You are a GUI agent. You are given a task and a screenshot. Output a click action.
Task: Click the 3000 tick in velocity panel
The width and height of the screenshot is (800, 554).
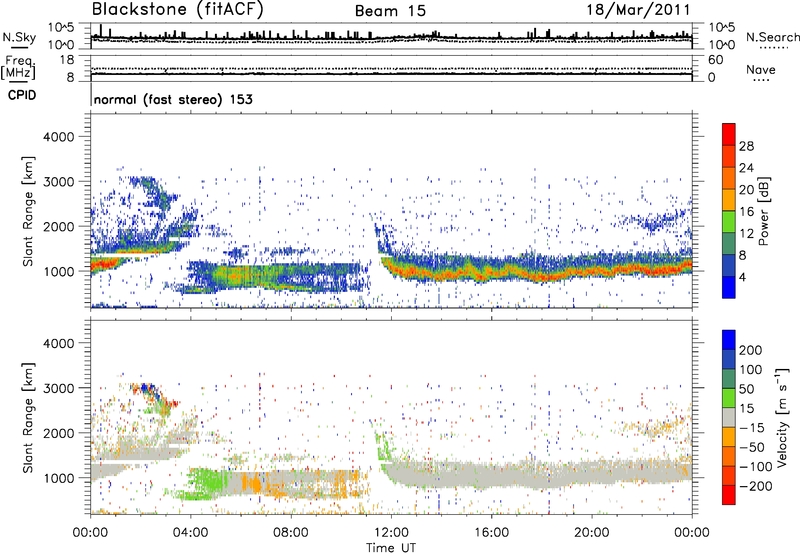pos(58,388)
